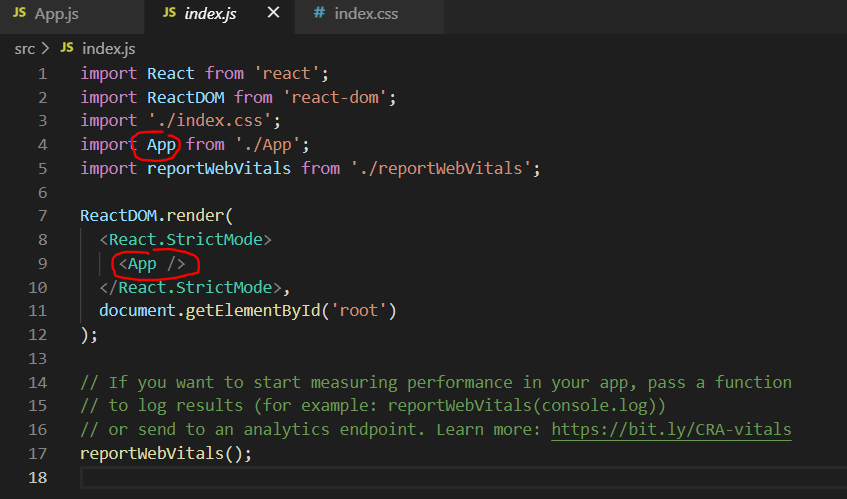847x499 pixels.
Task: Click line number 4 in the gutter
Action: (43, 145)
